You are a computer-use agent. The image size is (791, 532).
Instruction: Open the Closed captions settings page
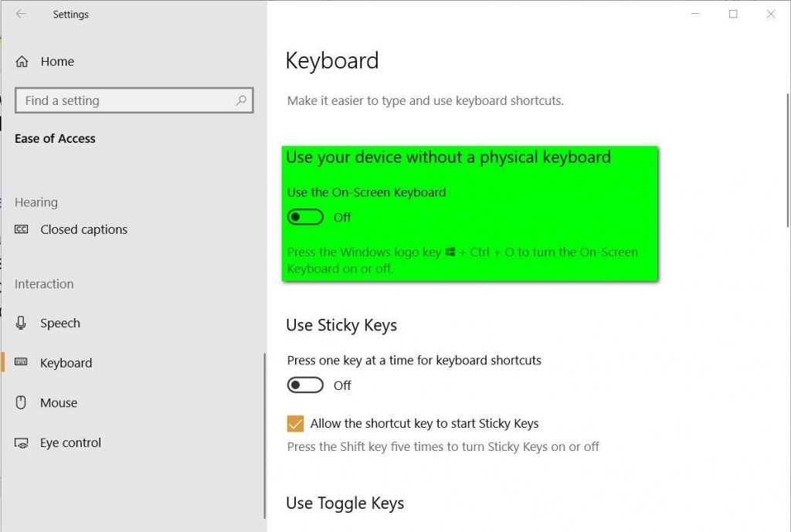point(83,229)
